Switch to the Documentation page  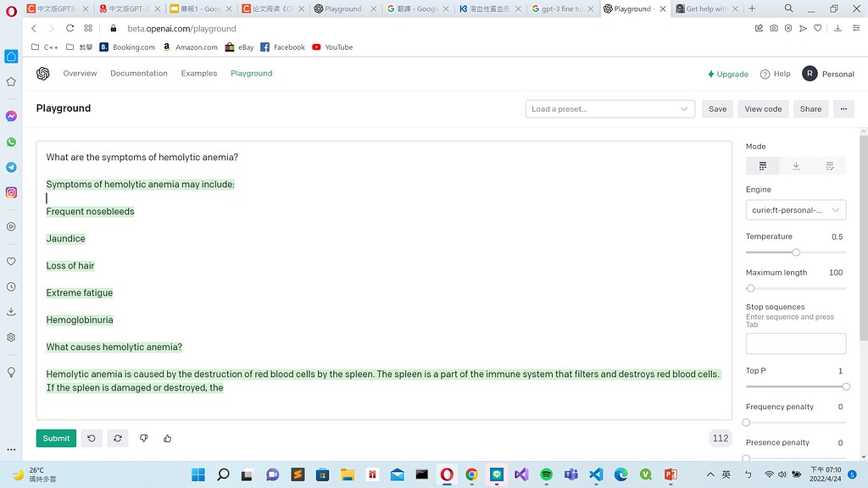pos(138,74)
